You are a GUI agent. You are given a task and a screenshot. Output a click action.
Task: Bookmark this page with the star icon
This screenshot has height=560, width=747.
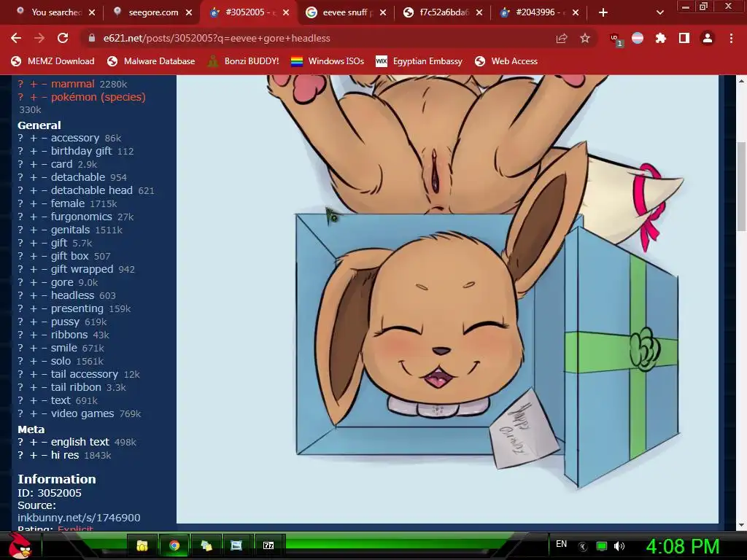click(585, 38)
